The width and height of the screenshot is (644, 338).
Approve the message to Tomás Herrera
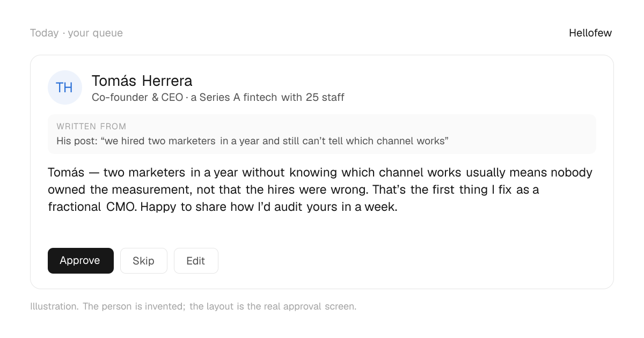point(80,261)
